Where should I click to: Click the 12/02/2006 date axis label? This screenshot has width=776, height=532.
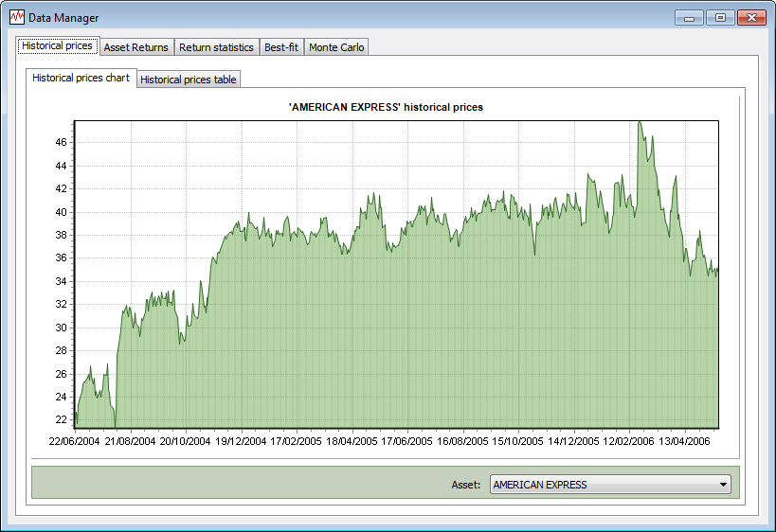pos(628,441)
